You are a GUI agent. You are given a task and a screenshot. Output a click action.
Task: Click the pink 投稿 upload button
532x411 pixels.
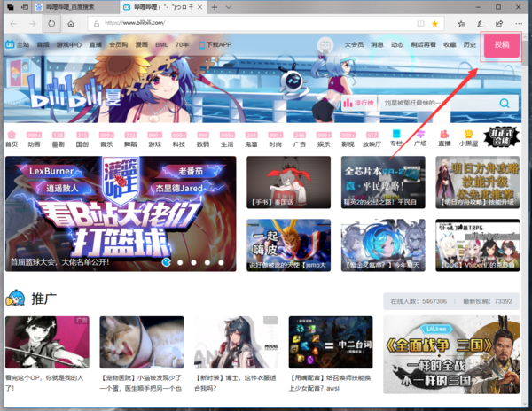tap(502, 45)
